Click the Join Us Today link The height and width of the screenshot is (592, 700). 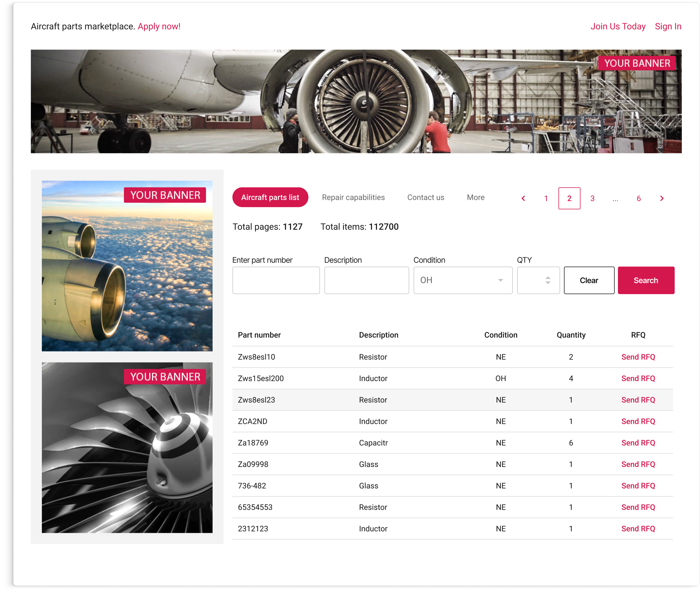tap(618, 26)
